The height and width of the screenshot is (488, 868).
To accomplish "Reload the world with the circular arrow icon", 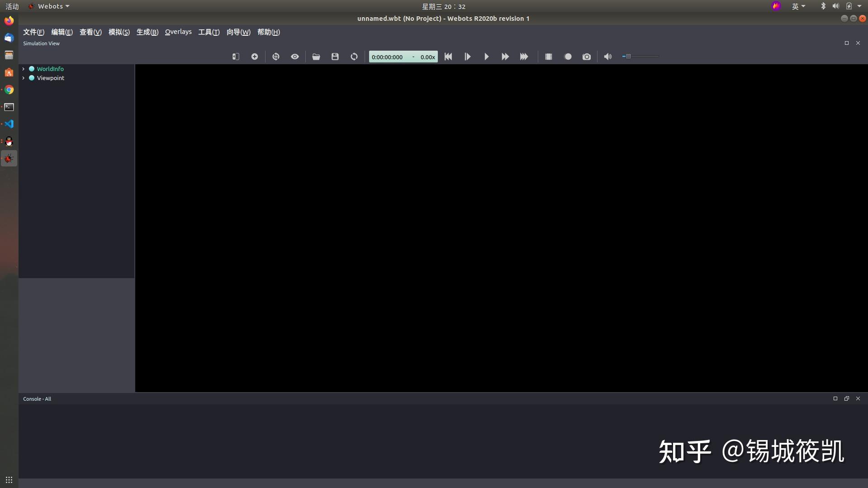I will [354, 57].
